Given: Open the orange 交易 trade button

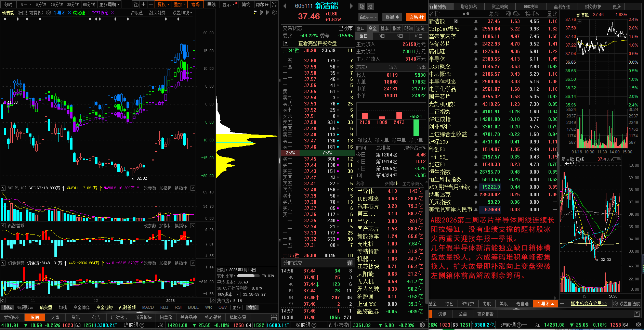Looking at the screenshot, I should pyautogui.click(x=416, y=17).
